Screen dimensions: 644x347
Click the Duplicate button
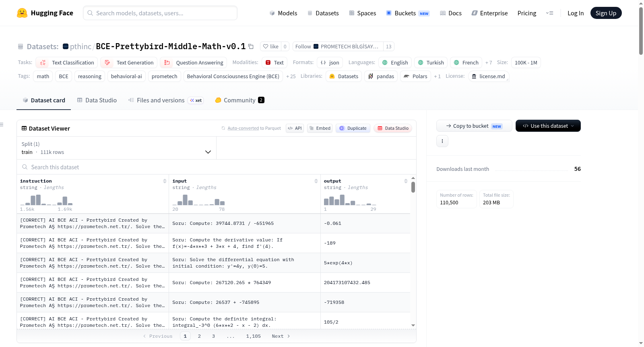353,128
